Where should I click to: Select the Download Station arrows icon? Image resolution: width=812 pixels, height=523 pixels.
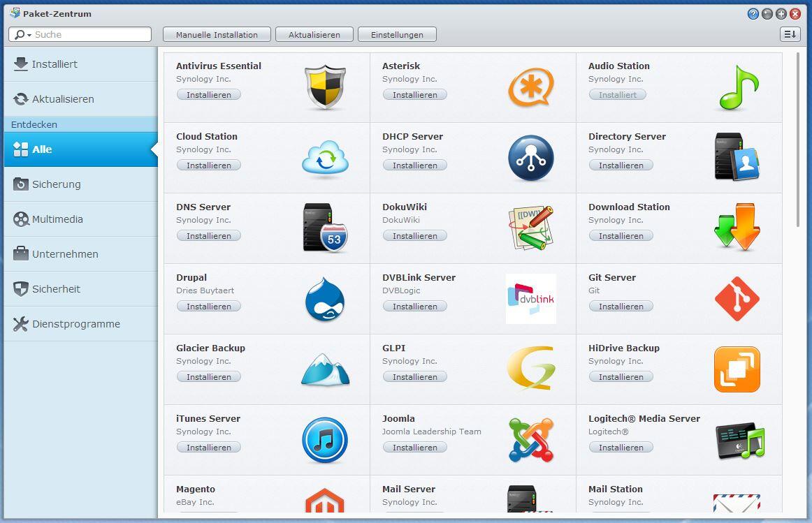(737, 226)
